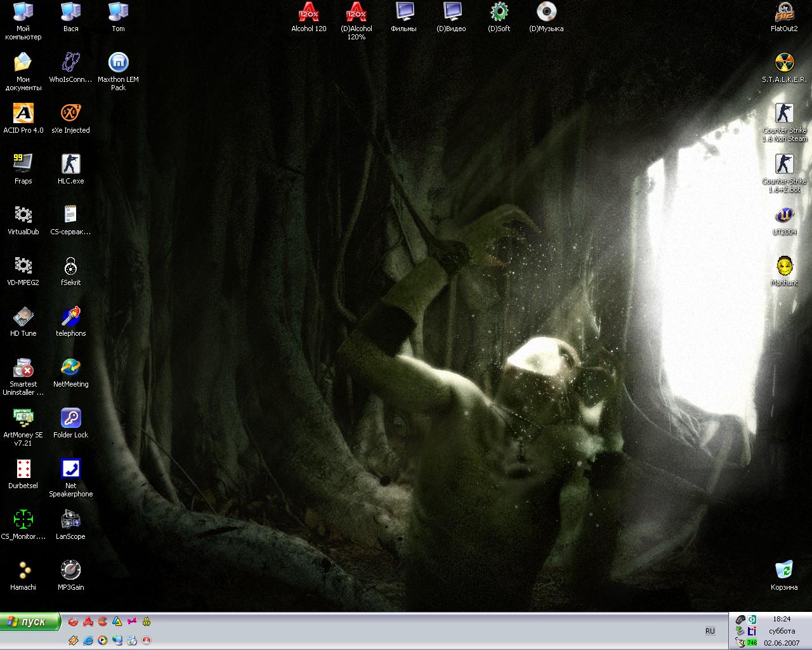Click the Alcohol red A quick launch icon
The width and height of the screenshot is (812, 650).
pos(88,621)
